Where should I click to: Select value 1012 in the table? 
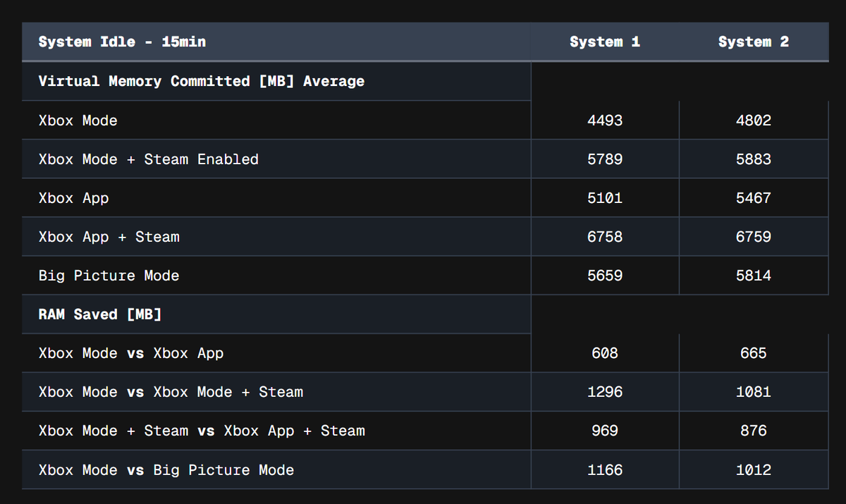pos(754,469)
